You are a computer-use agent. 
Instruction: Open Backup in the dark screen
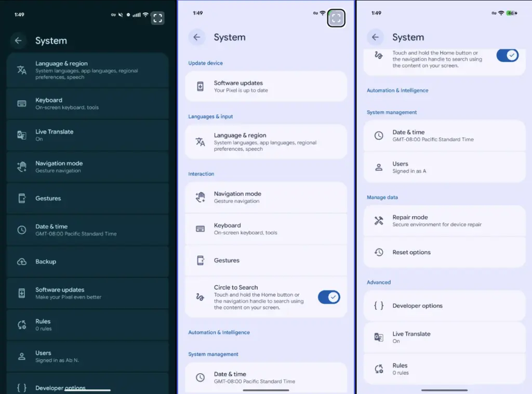tap(87, 261)
